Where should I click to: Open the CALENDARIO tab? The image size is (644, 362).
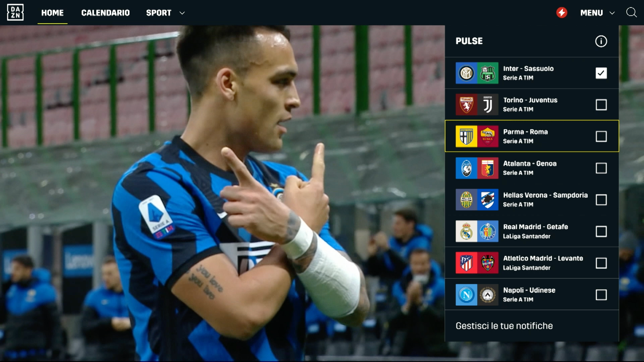pos(105,13)
